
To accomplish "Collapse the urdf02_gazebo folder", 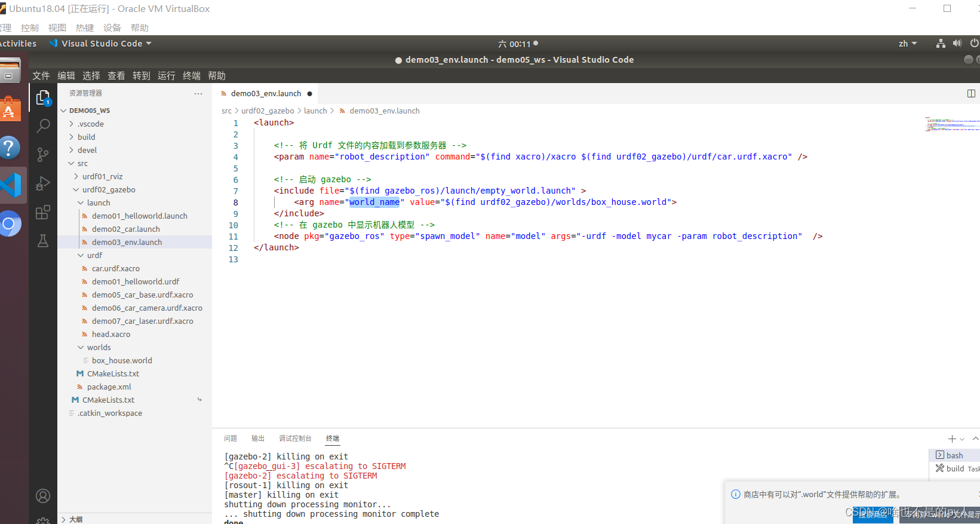I will [134, 189].
